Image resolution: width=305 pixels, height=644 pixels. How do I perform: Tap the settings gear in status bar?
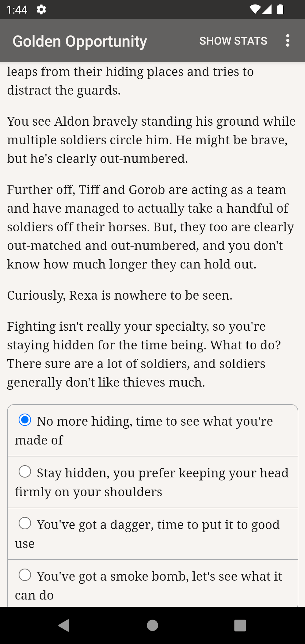pos(41,10)
